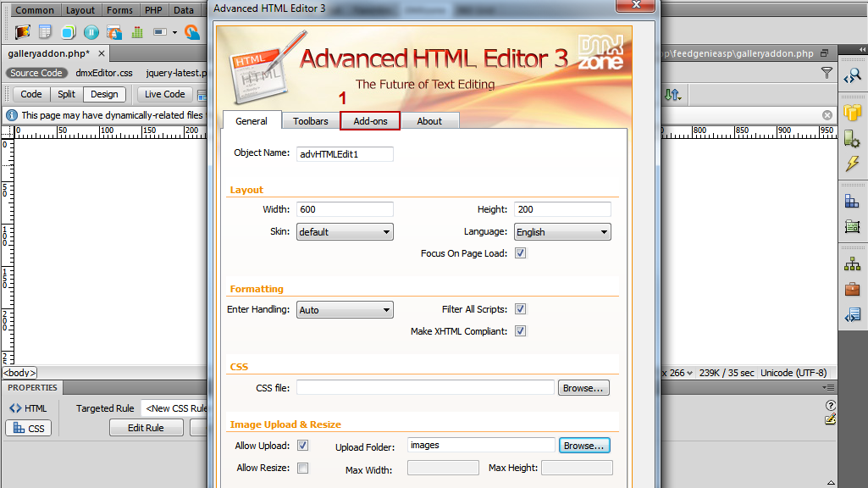Click the Width input field
This screenshot has width=868, height=488.
click(x=345, y=209)
